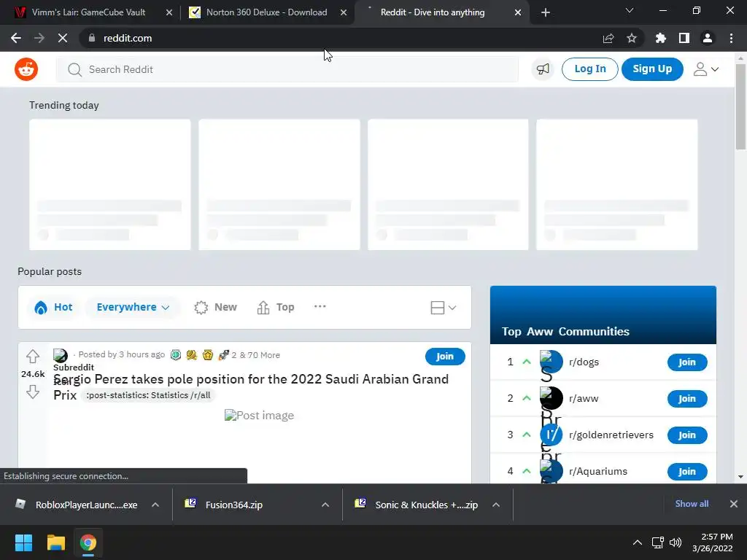This screenshot has height=560, width=747.
Task: Share this page from address bar
Action: (x=608, y=38)
